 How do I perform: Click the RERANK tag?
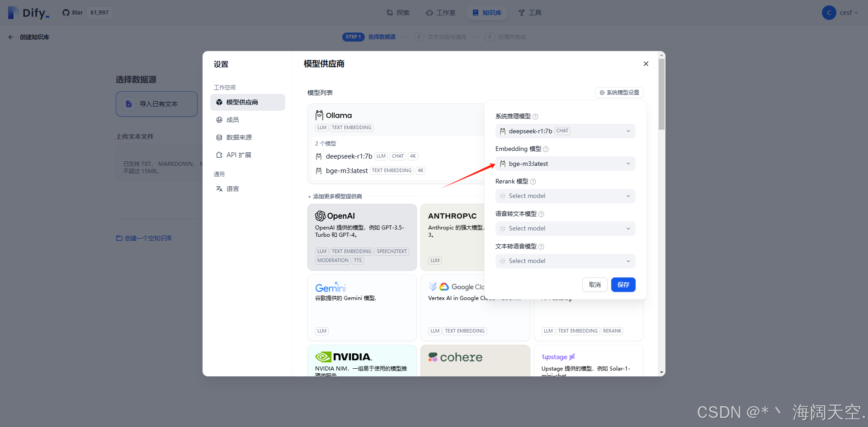tap(612, 331)
